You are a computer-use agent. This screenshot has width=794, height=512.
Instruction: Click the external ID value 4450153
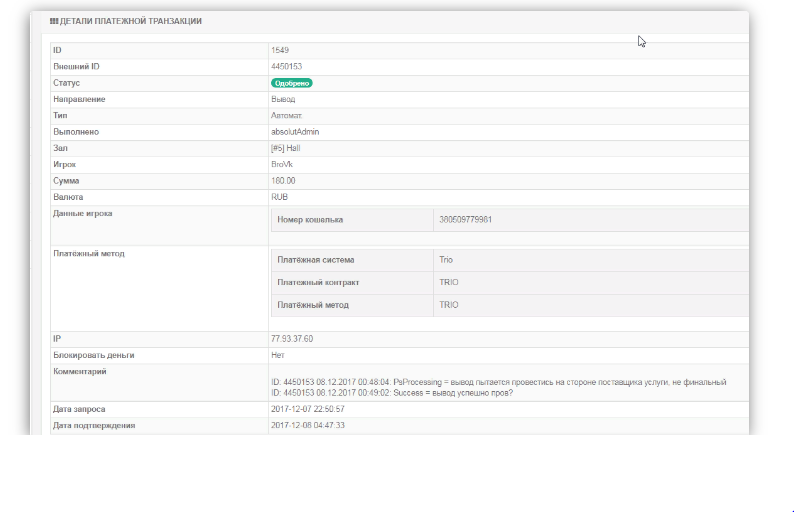(287, 66)
